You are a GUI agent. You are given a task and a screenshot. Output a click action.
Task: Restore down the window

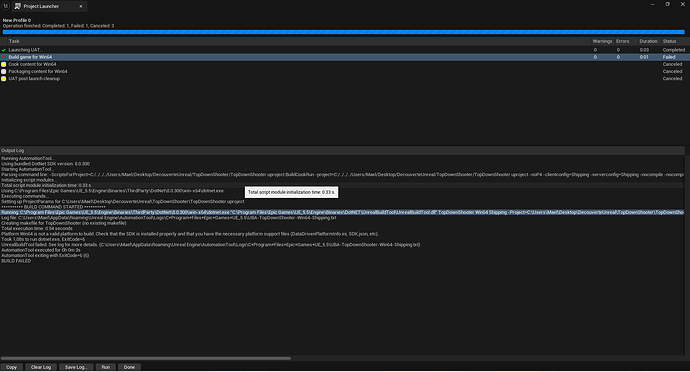pos(668,4)
